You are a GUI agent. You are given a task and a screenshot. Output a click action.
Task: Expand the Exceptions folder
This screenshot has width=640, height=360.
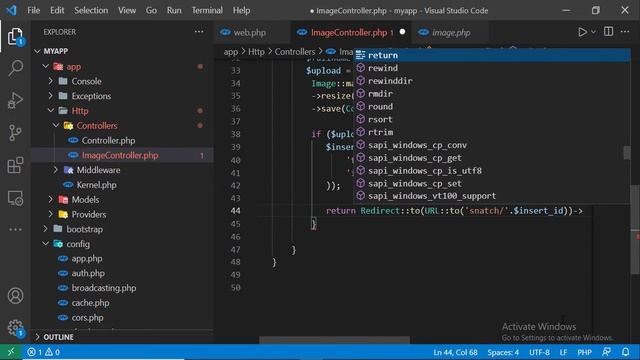point(51,96)
